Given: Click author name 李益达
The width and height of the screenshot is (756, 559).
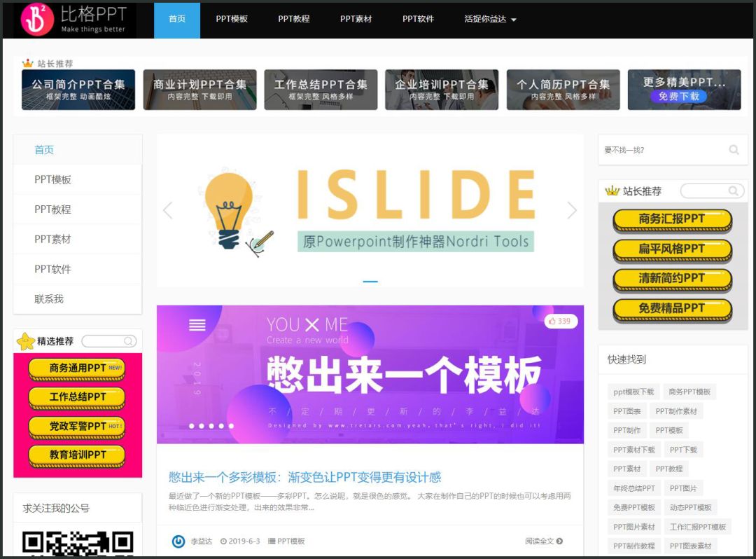Looking at the screenshot, I should (x=202, y=541).
